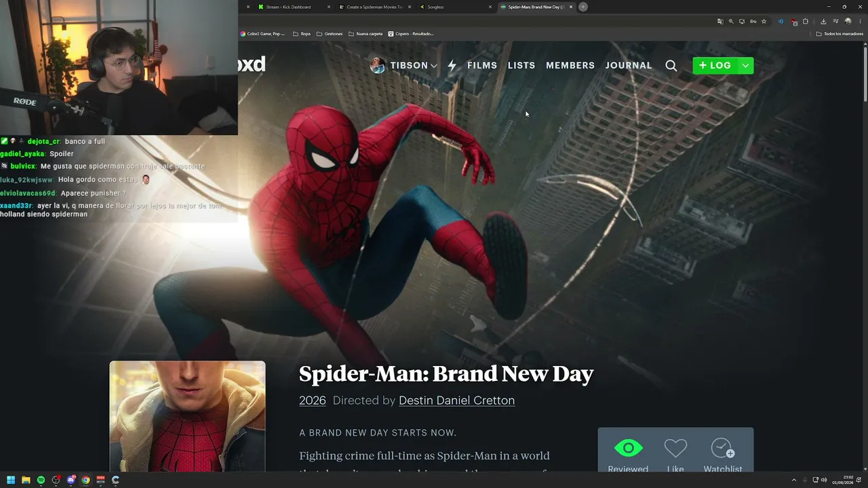Screen dimensions: 868x488
Task: Open the Extensions puzzle icon
Action: (x=806, y=22)
